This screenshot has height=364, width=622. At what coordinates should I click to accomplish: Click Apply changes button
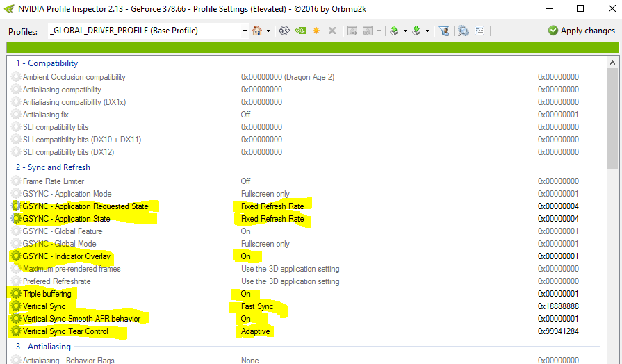[x=581, y=31]
